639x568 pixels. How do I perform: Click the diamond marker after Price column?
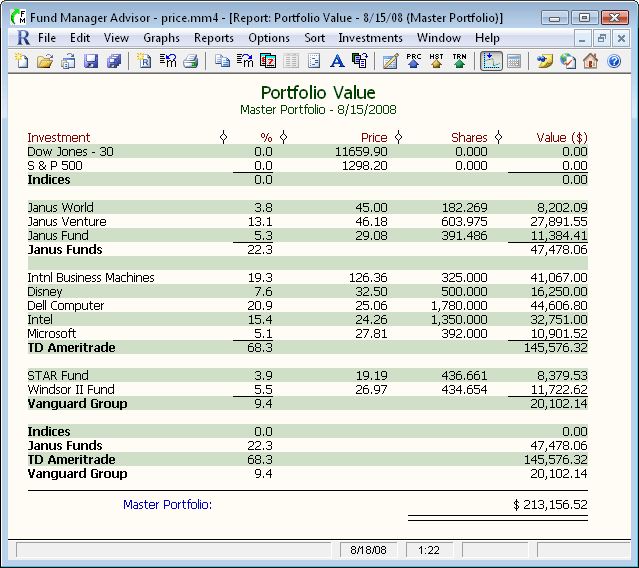click(x=399, y=137)
